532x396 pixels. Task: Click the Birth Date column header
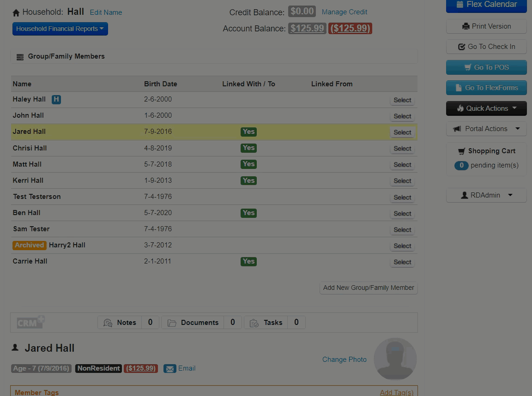point(161,84)
